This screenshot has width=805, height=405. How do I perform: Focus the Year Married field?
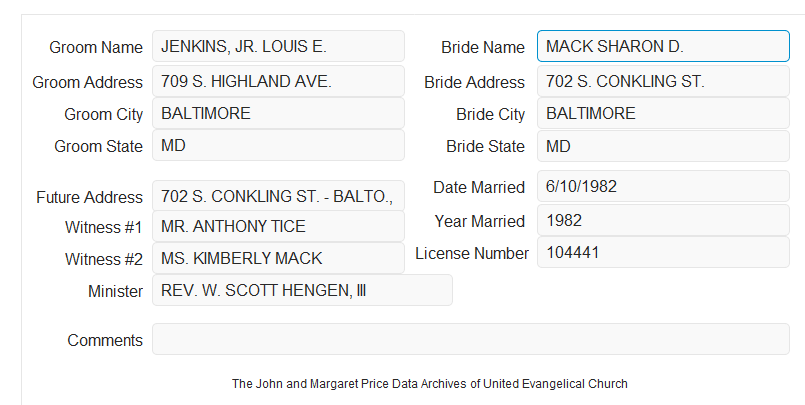click(x=663, y=220)
